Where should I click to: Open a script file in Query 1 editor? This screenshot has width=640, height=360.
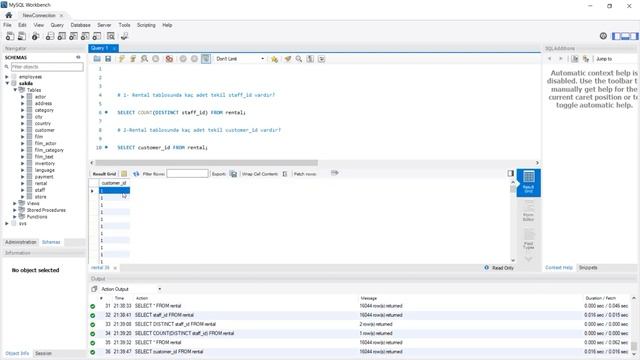coord(97,59)
